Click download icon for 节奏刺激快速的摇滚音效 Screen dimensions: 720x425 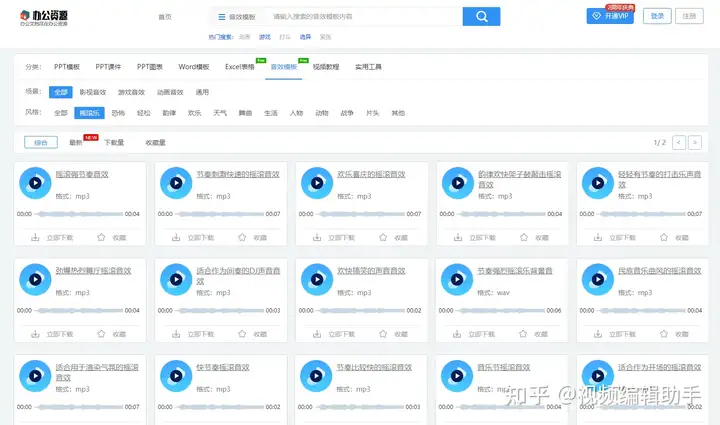coord(176,237)
